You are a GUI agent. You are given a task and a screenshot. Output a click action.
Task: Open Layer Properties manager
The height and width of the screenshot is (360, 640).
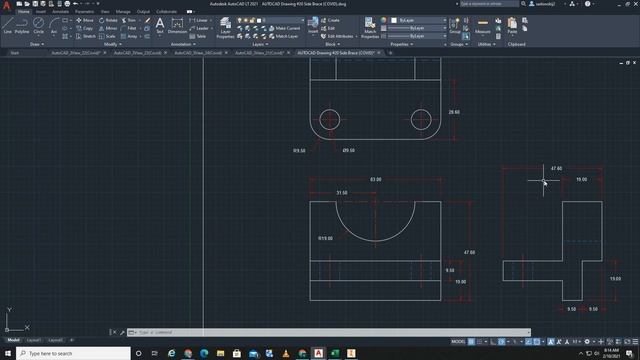225,28
